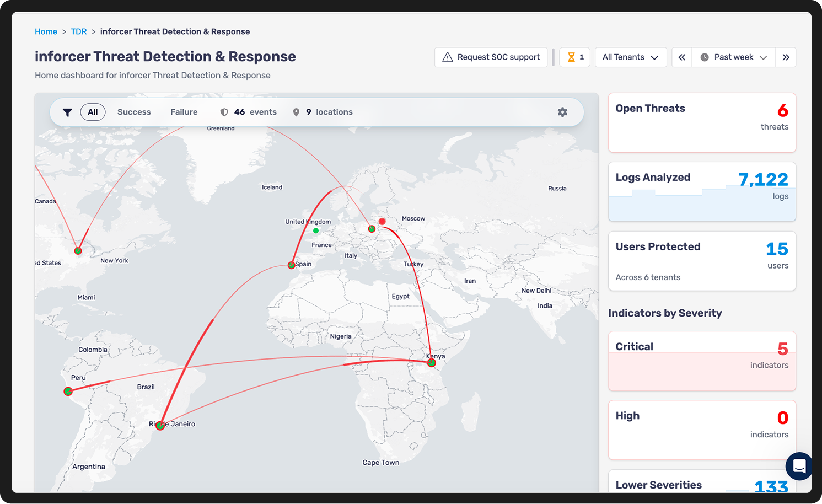This screenshot has height=504, width=822.
Task: Open the Past week time range dropdown
Action: 734,57
